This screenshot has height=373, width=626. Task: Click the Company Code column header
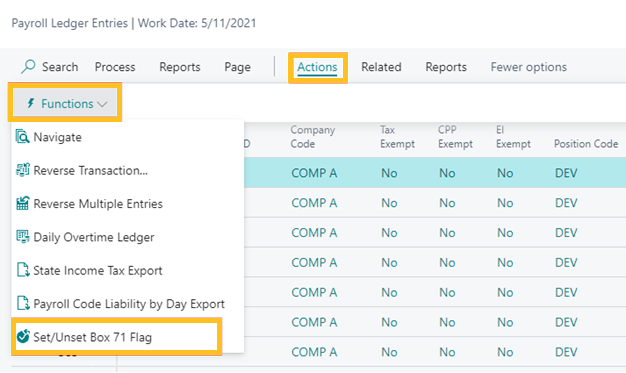(x=313, y=137)
